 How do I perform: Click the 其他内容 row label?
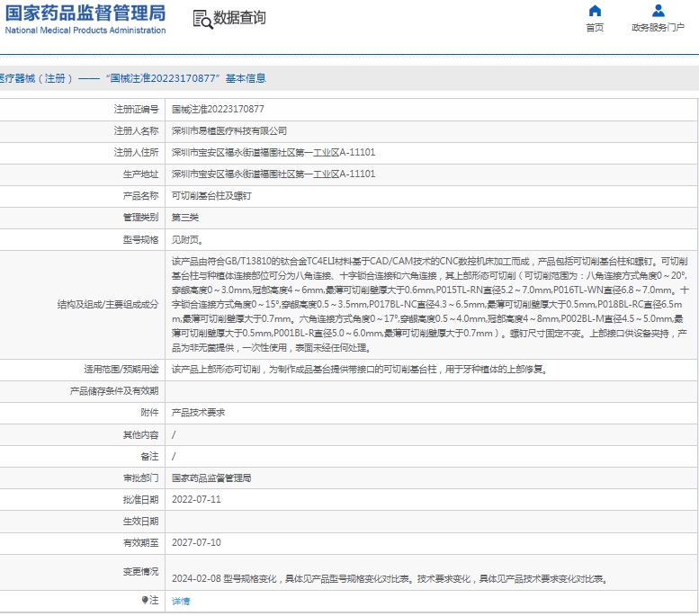click(x=140, y=434)
